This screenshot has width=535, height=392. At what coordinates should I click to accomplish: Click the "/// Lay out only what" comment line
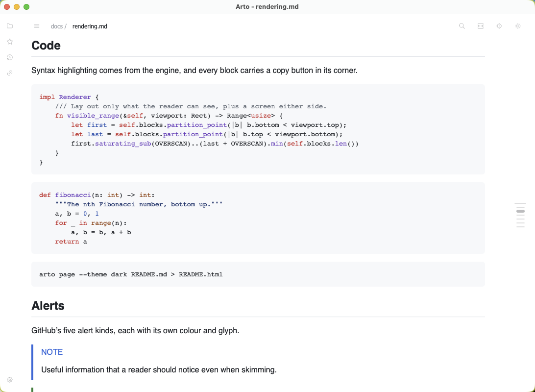(191, 106)
